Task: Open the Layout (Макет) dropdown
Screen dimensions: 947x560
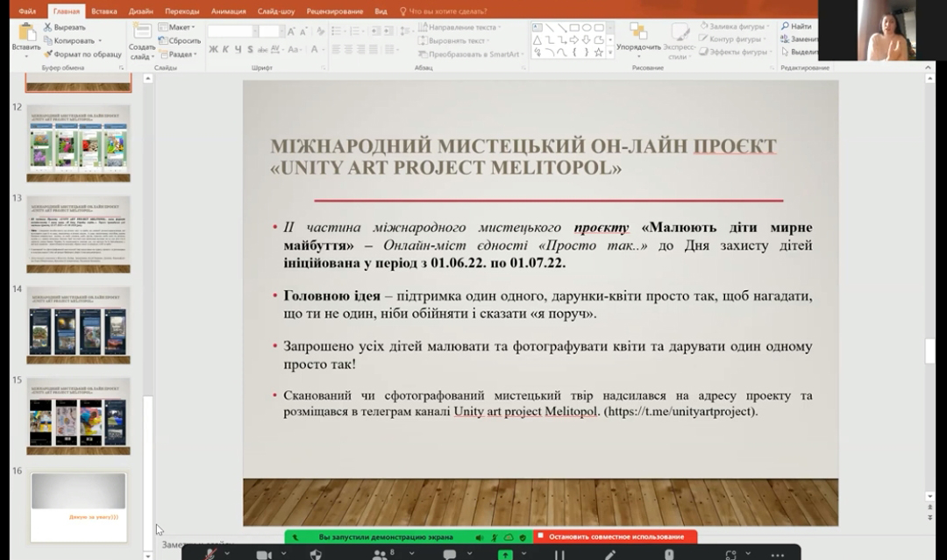Action: (180, 27)
